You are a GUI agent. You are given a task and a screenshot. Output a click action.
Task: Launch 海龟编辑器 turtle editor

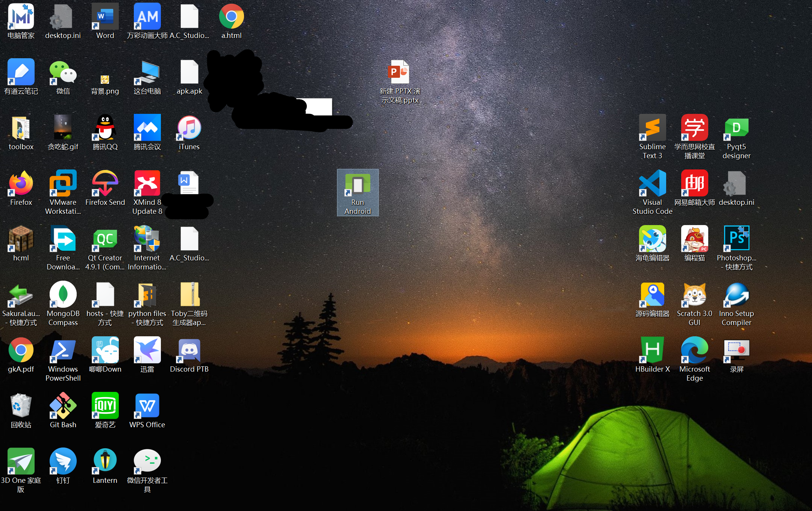(653, 244)
